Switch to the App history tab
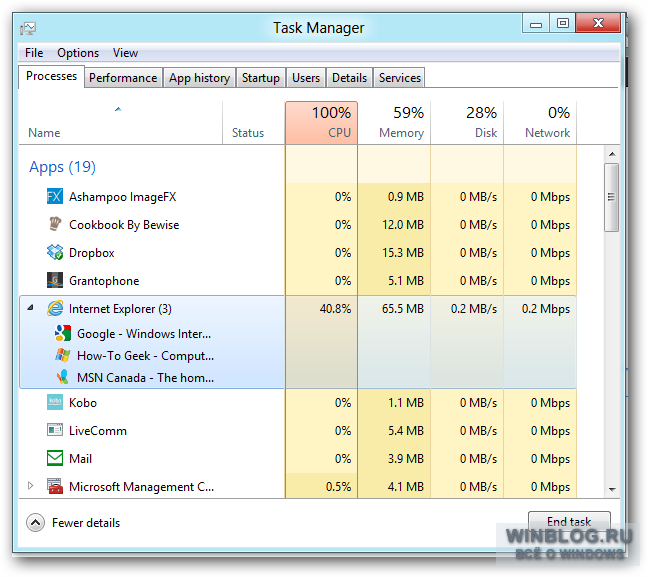This screenshot has height=577, width=650. [x=199, y=78]
